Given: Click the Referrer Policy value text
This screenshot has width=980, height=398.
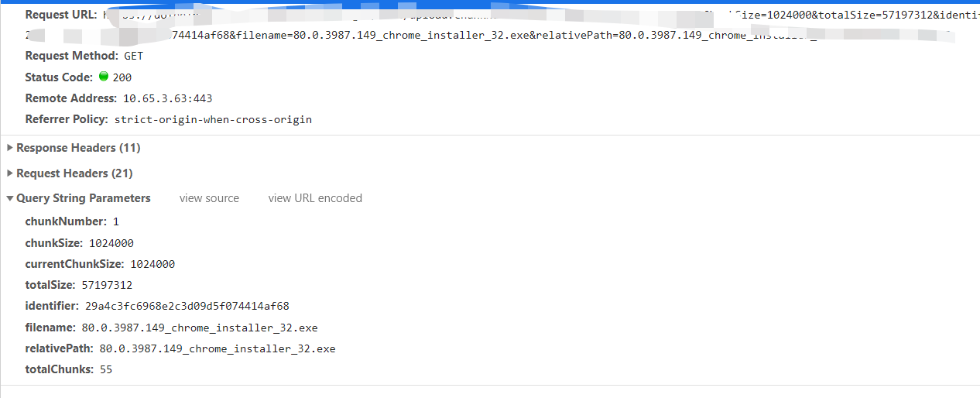Looking at the screenshot, I should [x=213, y=119].
